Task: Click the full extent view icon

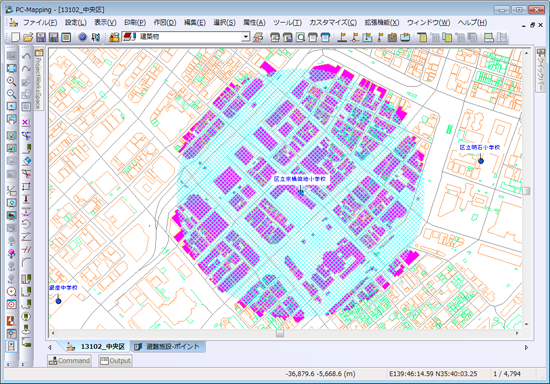Action: click(12, 68)
